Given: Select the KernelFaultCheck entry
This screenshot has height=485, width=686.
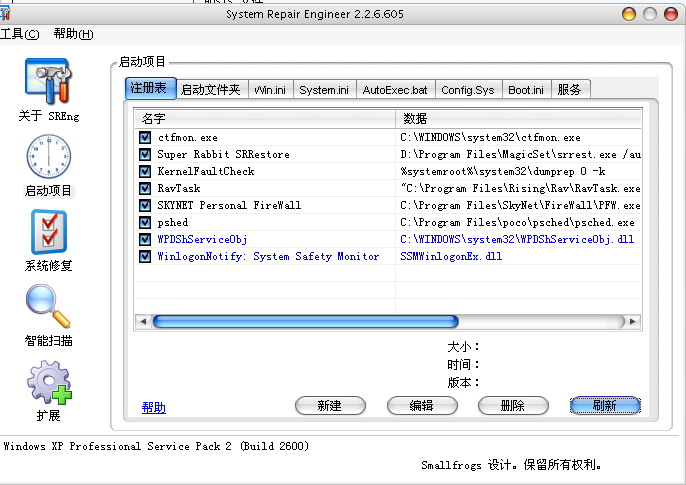Looking at the screenshot, I should [206, 171].
